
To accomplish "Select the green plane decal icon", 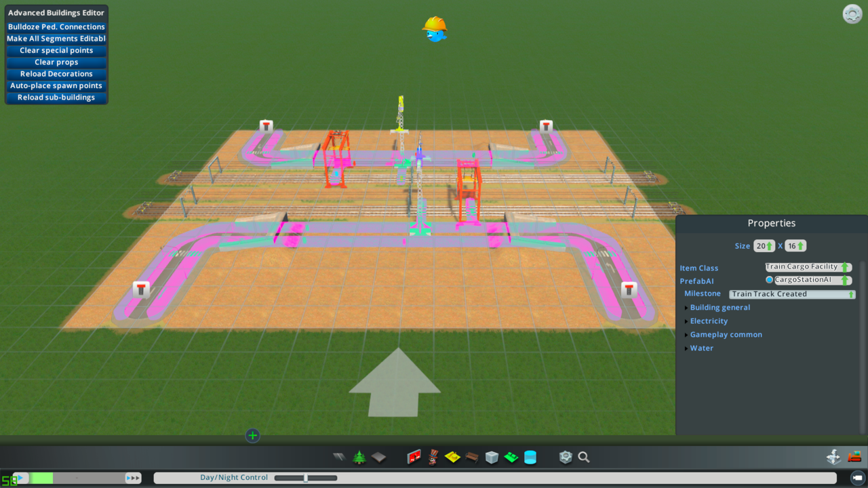I will (511, 457).
